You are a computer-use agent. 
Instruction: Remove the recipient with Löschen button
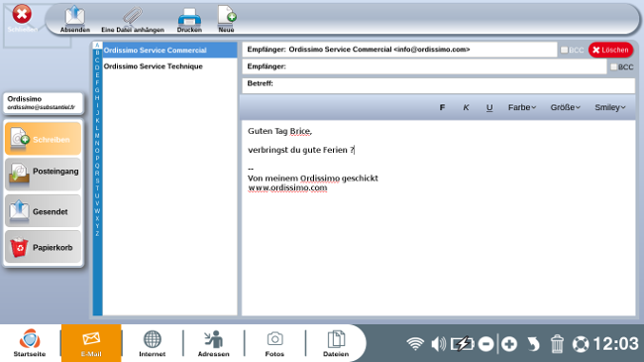pyautogui.click(x=610, y=50)
